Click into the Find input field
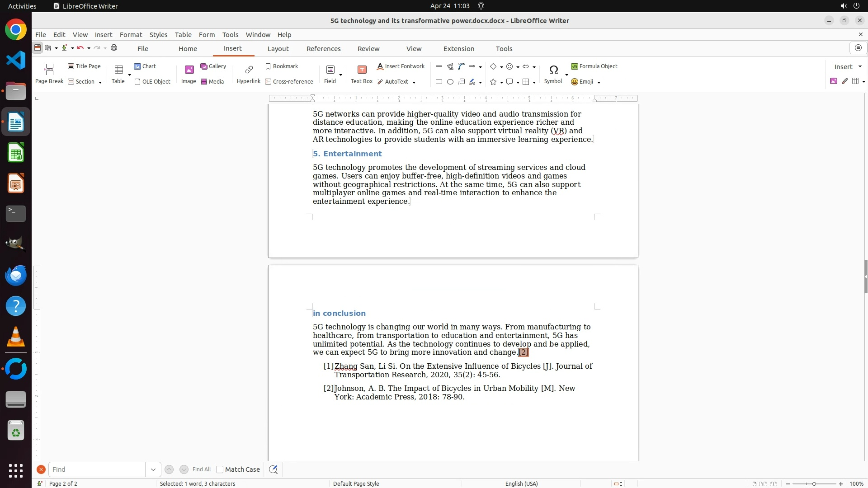 click(x=97, y=469)
